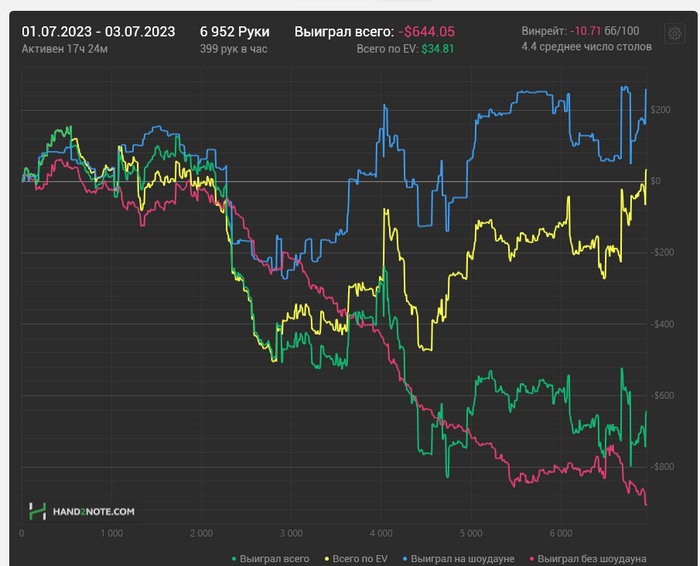Click the 3 000 hands axis marker
The width and height of the screenshot is (700, 566).
tap(291, 533)
